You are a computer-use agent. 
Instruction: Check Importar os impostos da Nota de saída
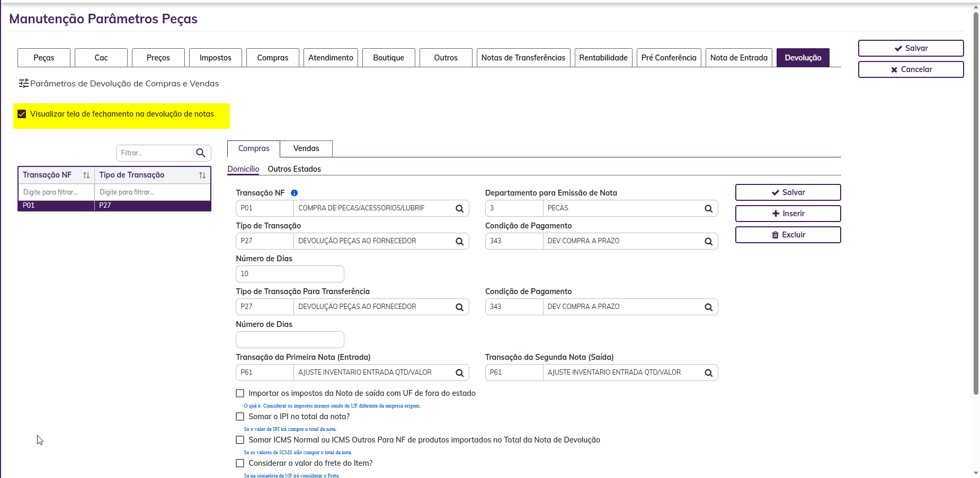click(x=240, y=393)
